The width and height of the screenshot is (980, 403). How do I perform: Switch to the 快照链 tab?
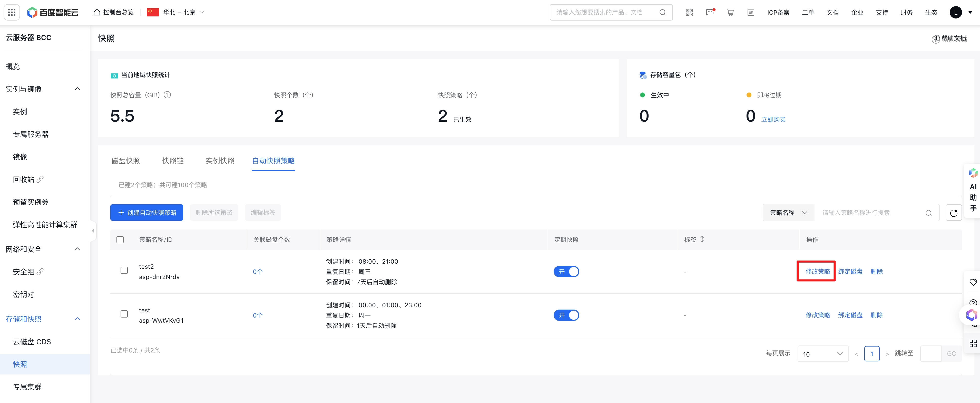pyautogui.click(x=173, y=161)
